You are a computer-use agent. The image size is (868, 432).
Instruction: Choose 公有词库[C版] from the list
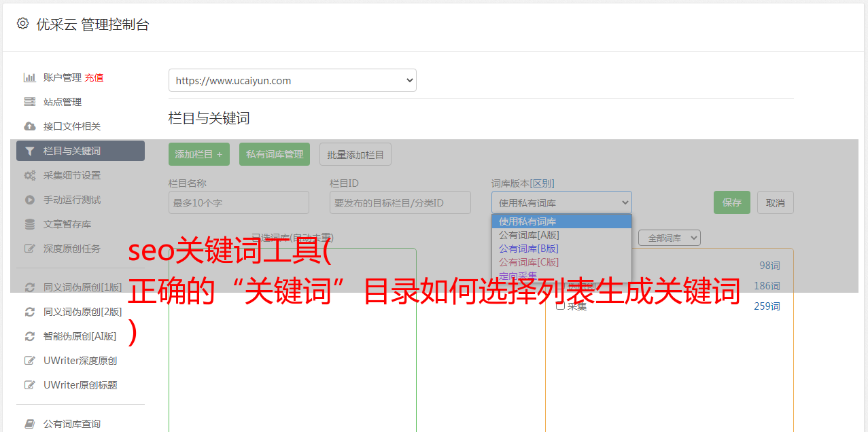click(x=561, y=262)
